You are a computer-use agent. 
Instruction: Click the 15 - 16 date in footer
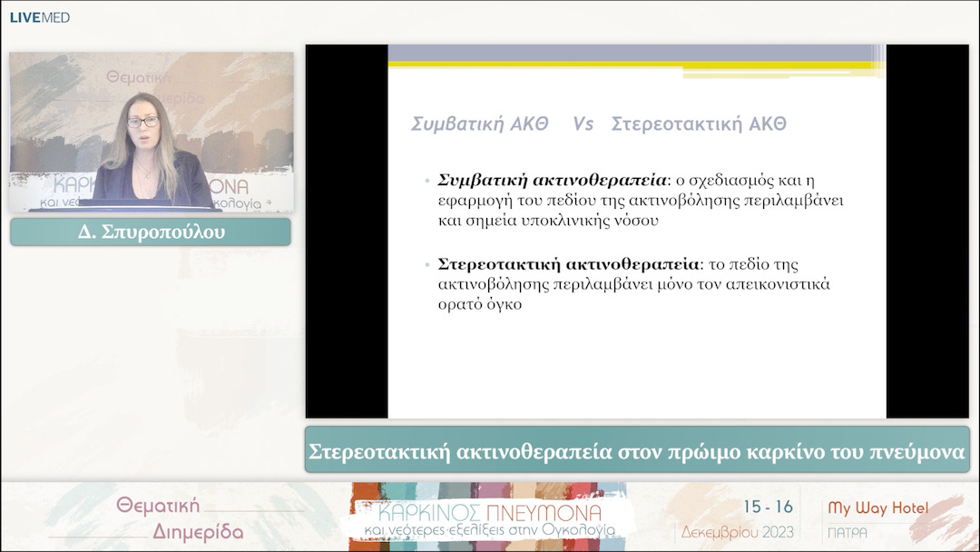click(768, 507)
